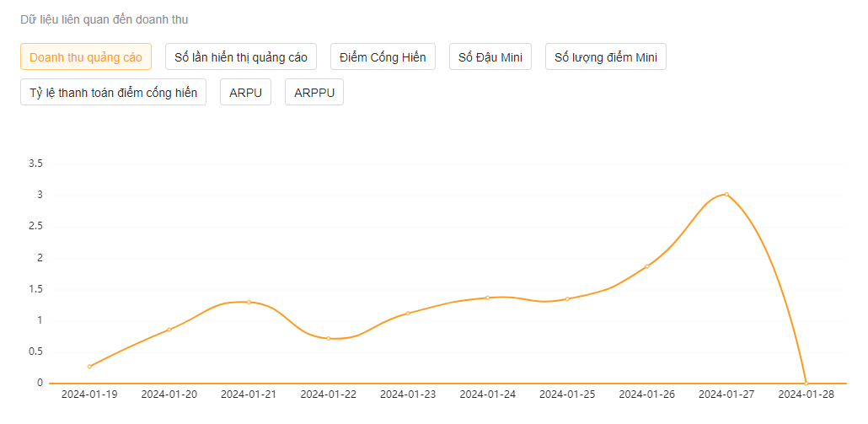The image size is (868, 424).
Task: Click the Dữ liệu liên quan đến doanh thu heading
Action: [104, 19]
